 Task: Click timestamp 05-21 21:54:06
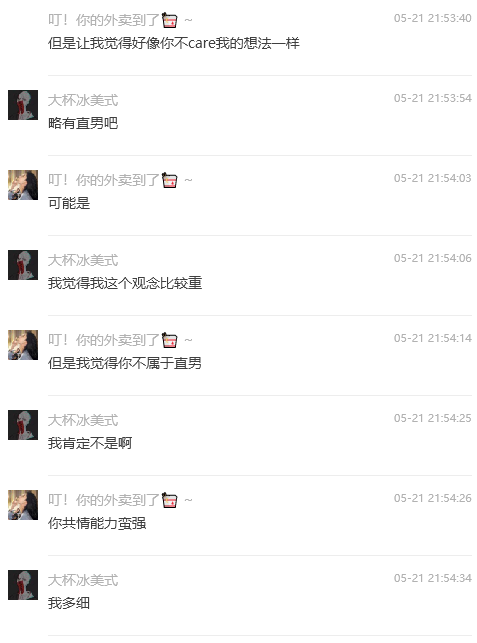[x=433, y=258]
